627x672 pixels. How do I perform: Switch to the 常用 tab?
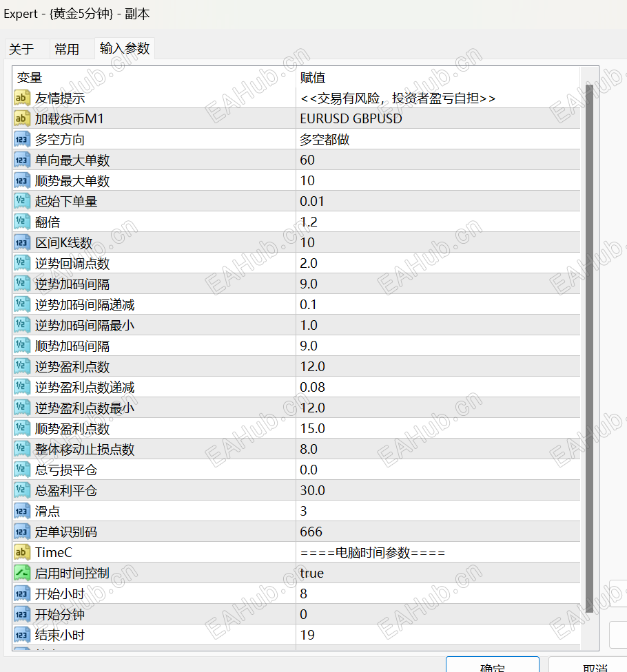tap(67, 49)
